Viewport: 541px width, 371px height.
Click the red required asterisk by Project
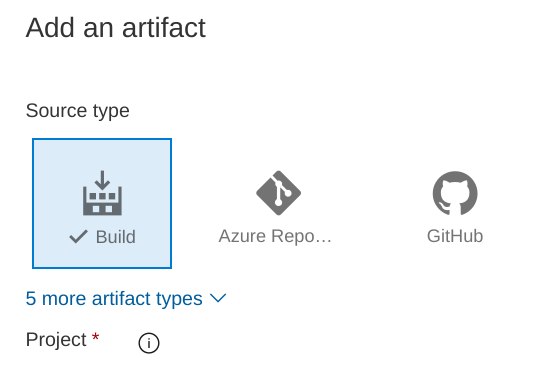96,336
